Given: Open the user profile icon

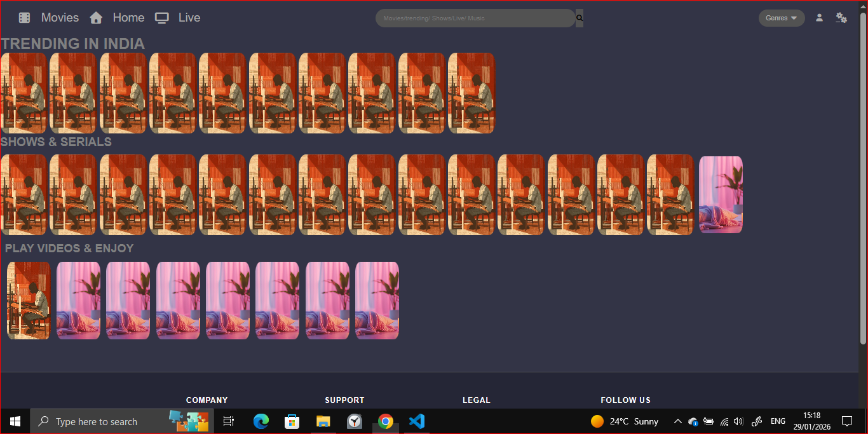Looking at the screenshot, I should click(x=819, y=18).
